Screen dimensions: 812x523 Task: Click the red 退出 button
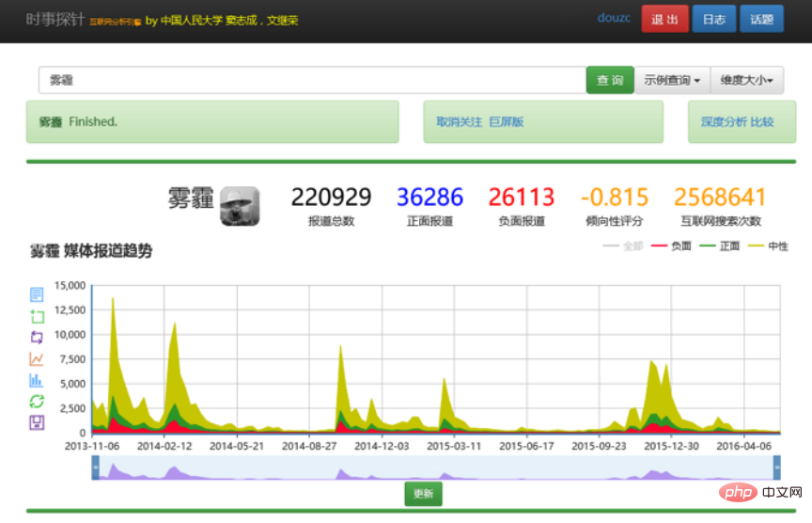(665, 19)
